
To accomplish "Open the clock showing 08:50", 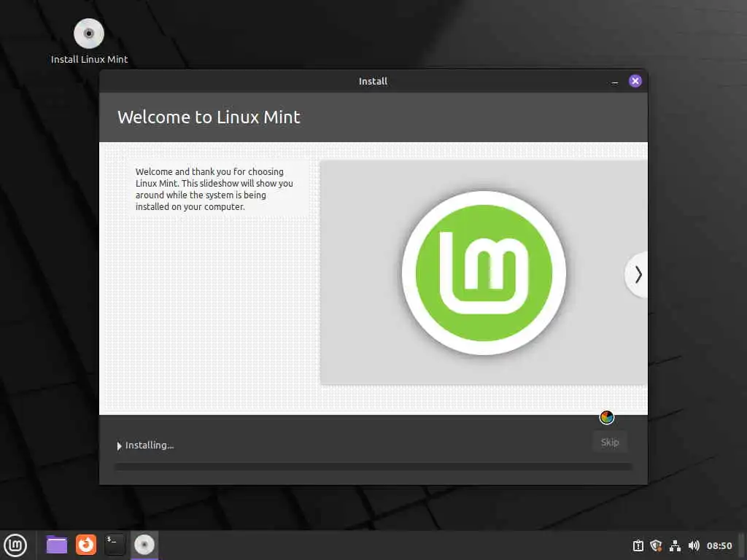I will click(x=719, y=545).
